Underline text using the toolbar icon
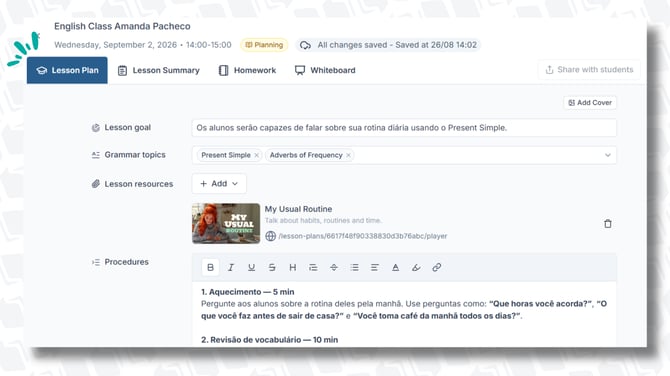This screenshot has height=376, width=670. (x=251, y=267)
